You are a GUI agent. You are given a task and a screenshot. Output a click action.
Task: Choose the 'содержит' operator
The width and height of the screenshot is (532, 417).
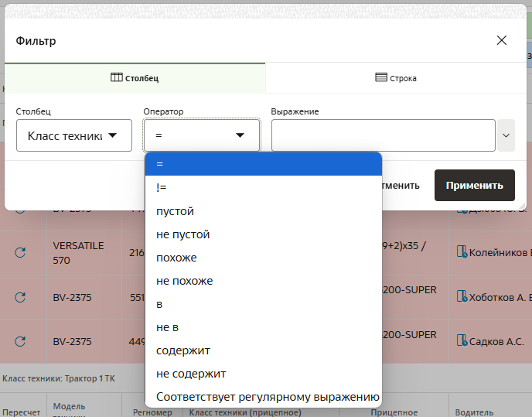pos(263,350)
